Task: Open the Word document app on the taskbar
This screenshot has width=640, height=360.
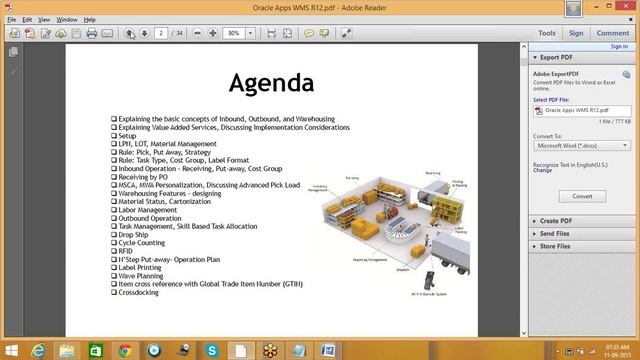Action: tap(328, 351)
